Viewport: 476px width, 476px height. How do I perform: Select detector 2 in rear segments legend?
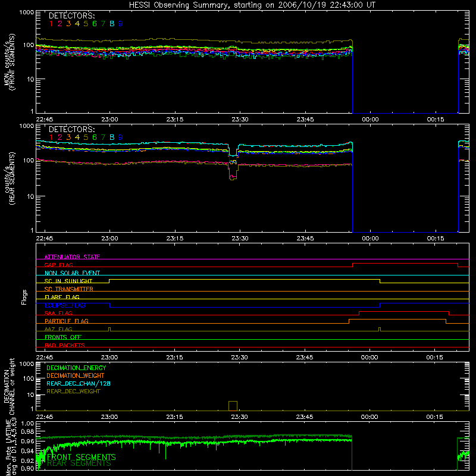[x=60, y=137]
